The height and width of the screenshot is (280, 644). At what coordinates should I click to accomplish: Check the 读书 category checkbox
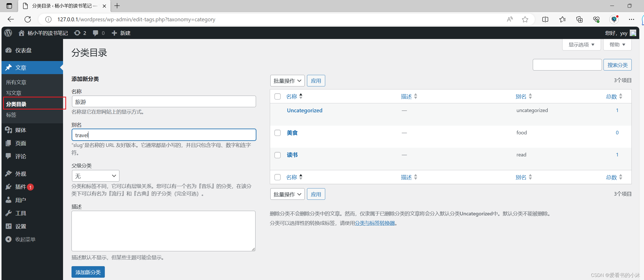click(278, 155)
